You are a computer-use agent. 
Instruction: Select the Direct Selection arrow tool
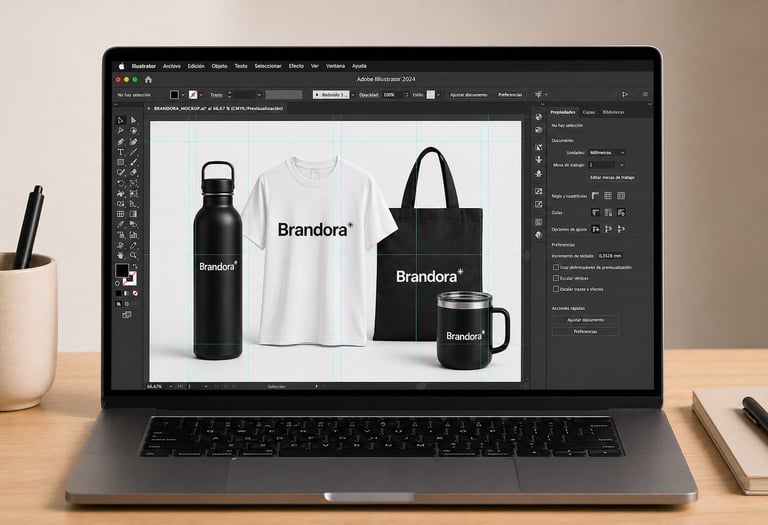coord(133,120)
